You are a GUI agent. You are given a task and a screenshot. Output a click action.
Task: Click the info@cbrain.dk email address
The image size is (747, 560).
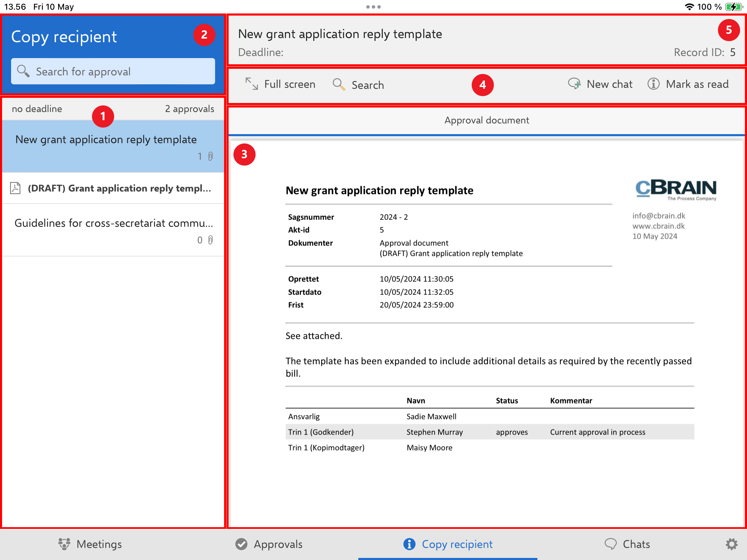coord(658,216)
